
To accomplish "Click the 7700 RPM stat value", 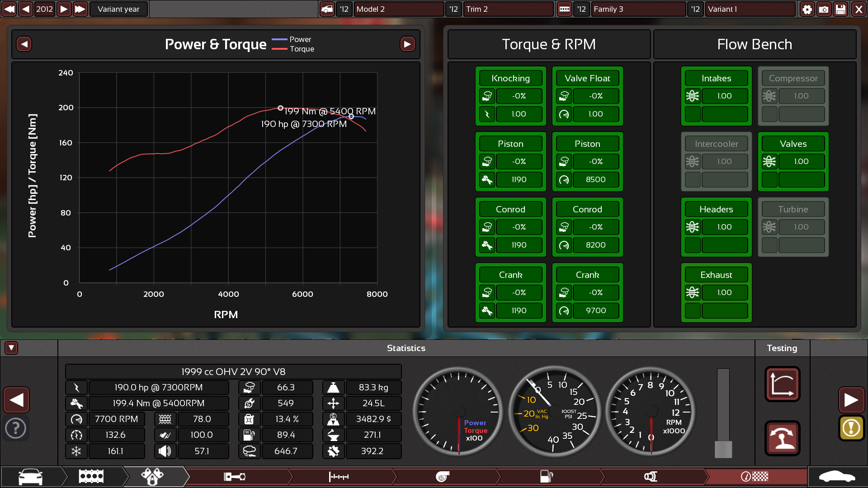I will 117,419.
